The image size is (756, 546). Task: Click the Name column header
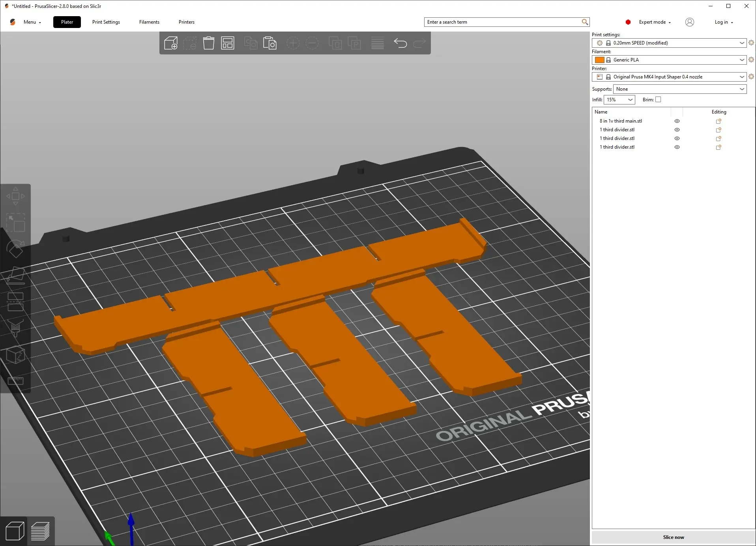pyautogui.click(x=601, y=112)
